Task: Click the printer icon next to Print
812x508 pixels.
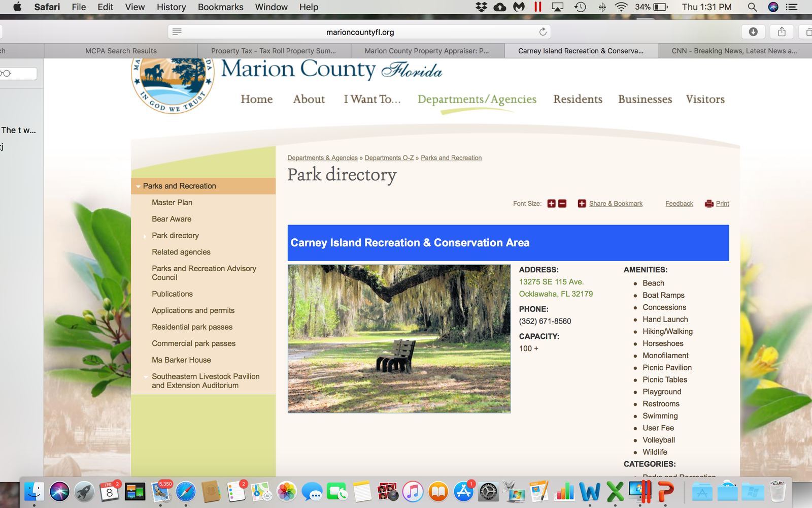Action: (709, 204)
